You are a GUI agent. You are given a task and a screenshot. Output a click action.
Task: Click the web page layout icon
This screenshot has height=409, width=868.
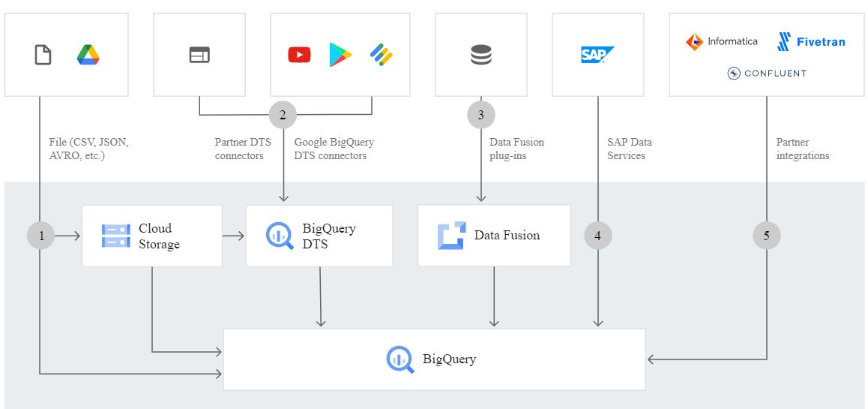[199, 55]
